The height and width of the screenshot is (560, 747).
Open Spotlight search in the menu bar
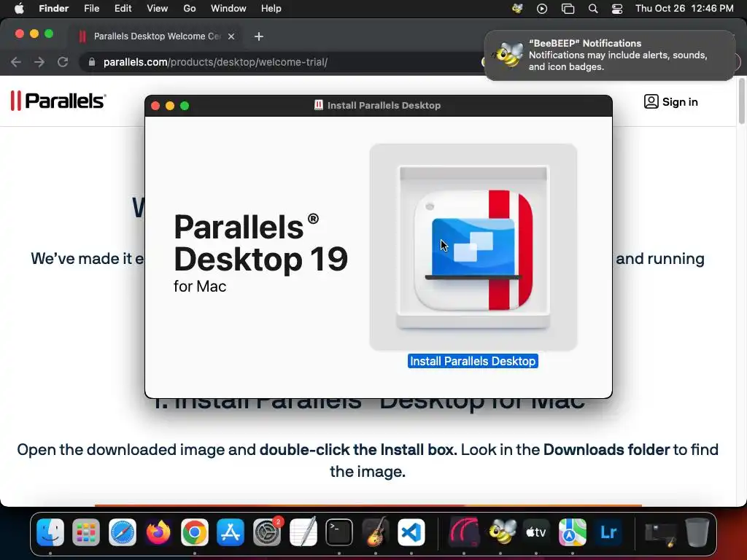pyautogui.click(x=593, y=9)
